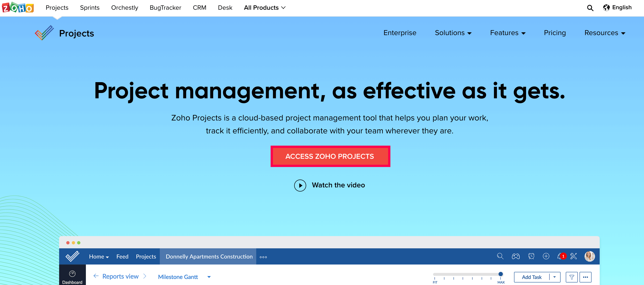Expand the All Products dropdown
This screenshot has width=644, height=285.
tap(264, 8)
